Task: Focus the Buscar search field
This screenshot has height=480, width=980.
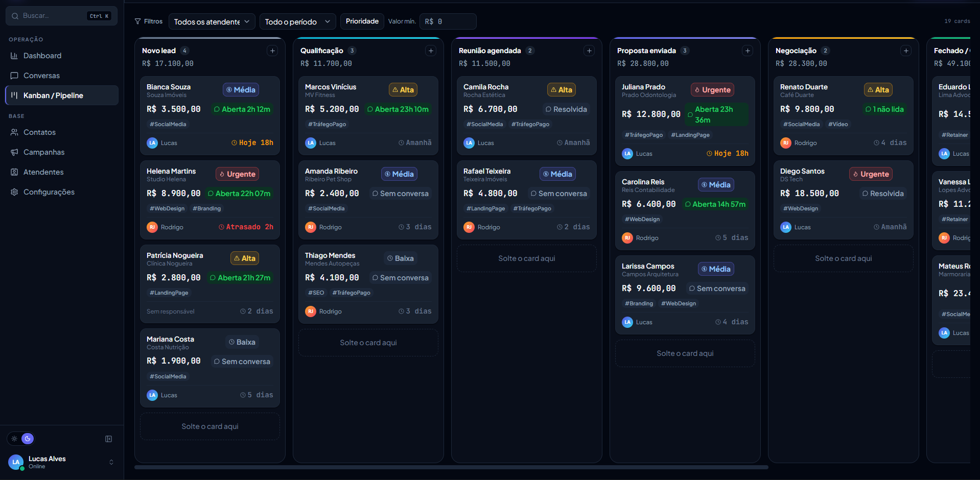Action: pos(61,16)
